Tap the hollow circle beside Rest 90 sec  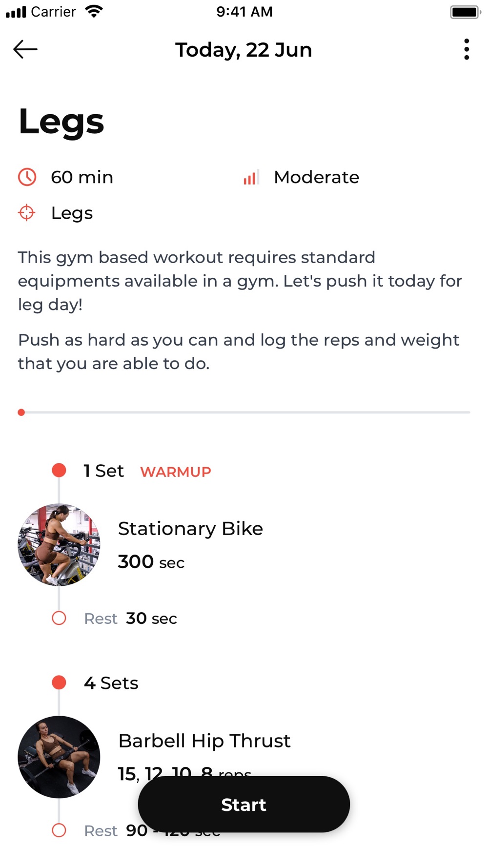(x=59, y=830)
